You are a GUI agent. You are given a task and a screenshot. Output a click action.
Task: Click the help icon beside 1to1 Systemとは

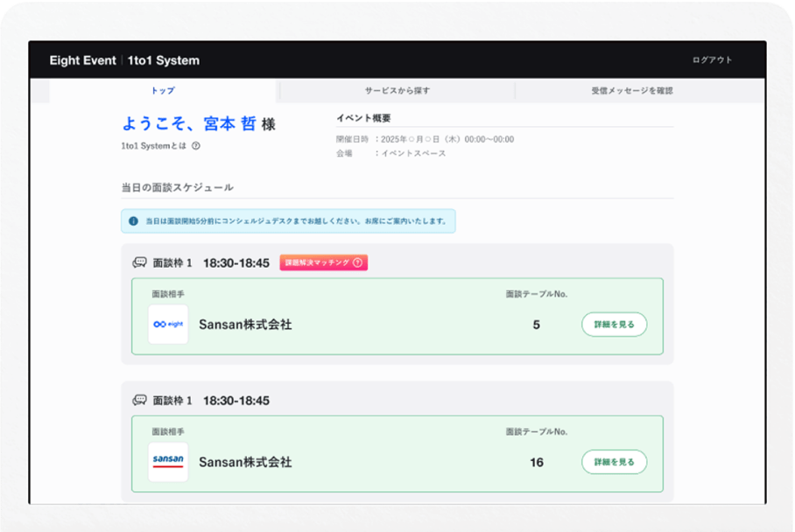click(x=196, y=146)
